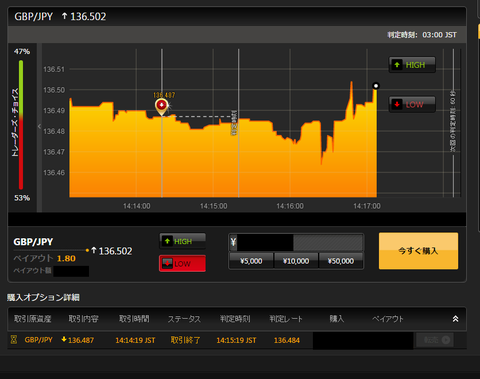Collapse purchase details with double chevron icon

(x=455, y=319)
